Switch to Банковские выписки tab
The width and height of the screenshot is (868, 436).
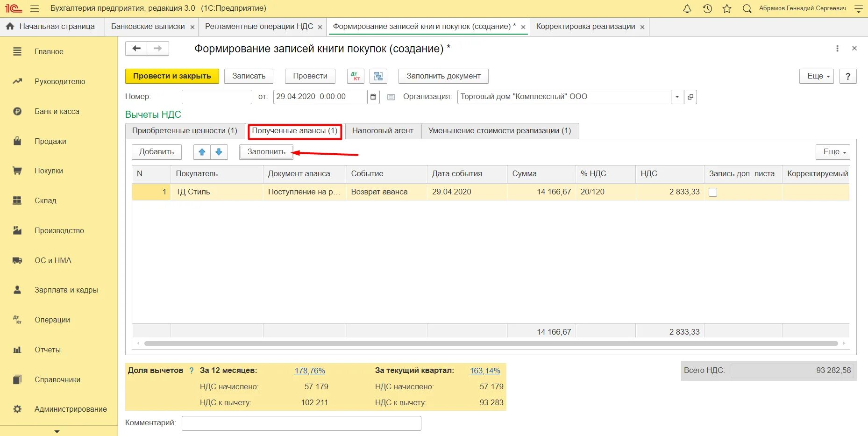[148, 27]
